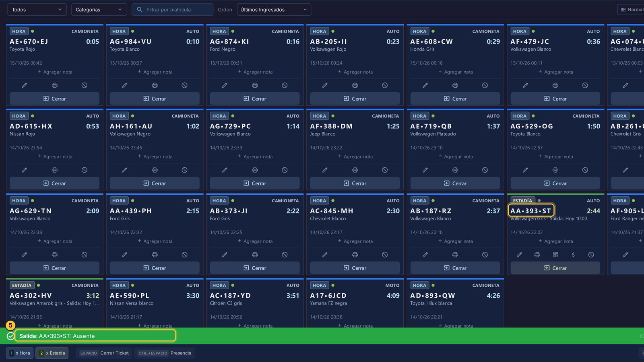This screenshot has height=362, width=644.
Task: Select Presencia shortcut in bottom bar
Action: 164,353
